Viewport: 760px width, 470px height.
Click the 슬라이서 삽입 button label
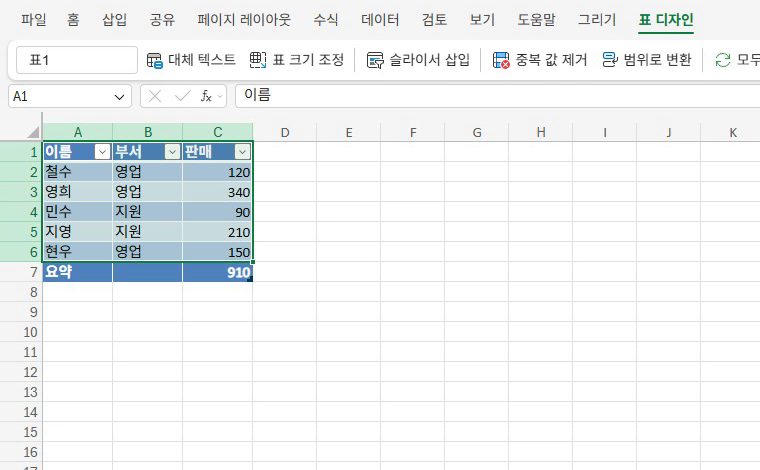[430, 60]
